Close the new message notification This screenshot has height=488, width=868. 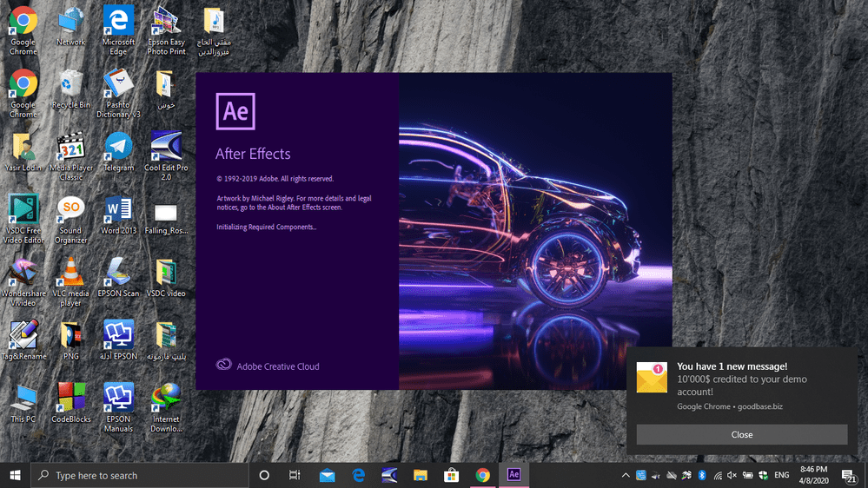tap(742, 434)
